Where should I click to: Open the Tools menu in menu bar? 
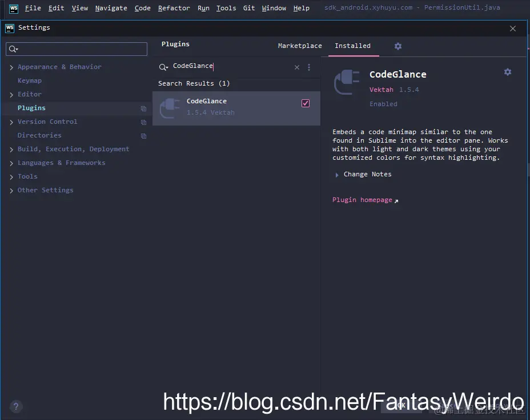[x=226, y=8]
